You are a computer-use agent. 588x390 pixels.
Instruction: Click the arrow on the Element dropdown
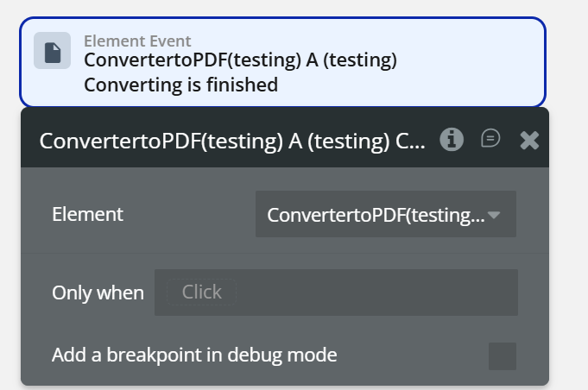494,215
